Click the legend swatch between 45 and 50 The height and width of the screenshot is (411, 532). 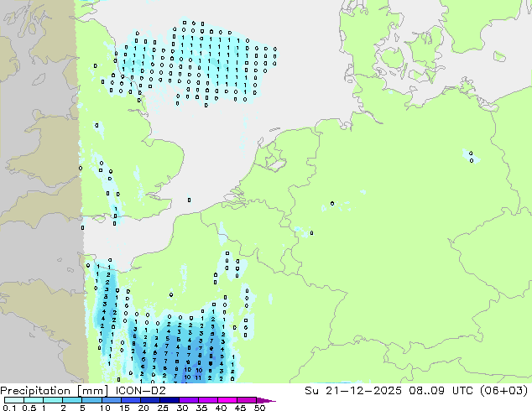247,400
